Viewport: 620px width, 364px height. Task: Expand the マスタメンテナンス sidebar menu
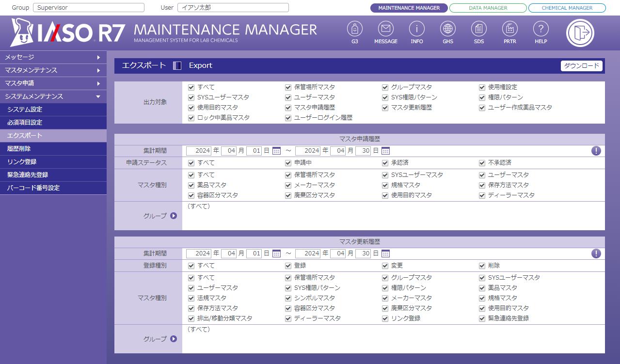coord(53,70)
